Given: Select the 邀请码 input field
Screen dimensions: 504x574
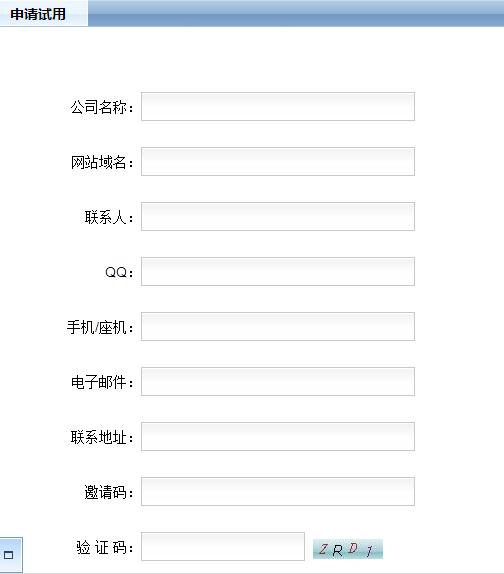Looking at the screenshot, I should pos(278,491).
